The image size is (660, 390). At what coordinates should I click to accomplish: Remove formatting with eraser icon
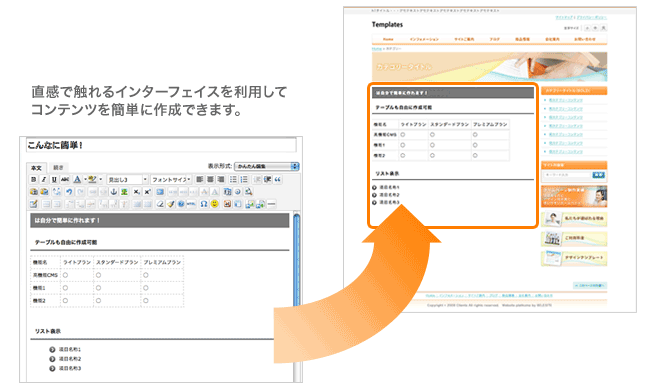160,204
